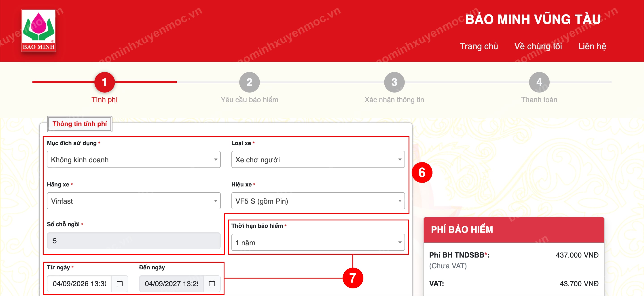Screen dimensions: 644x296
Task: Open calendar picker for Đến ngày
Action: [x=212, y=283]
